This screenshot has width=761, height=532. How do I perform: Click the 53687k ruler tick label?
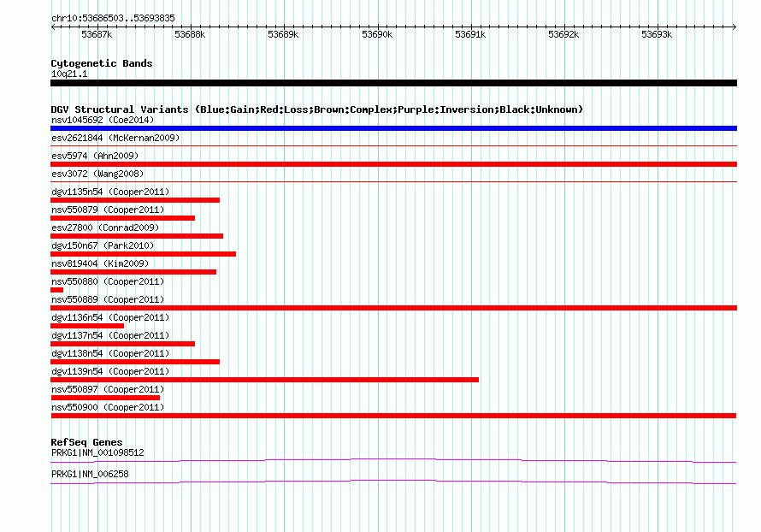pyautogui.click(x=97, y=34)
